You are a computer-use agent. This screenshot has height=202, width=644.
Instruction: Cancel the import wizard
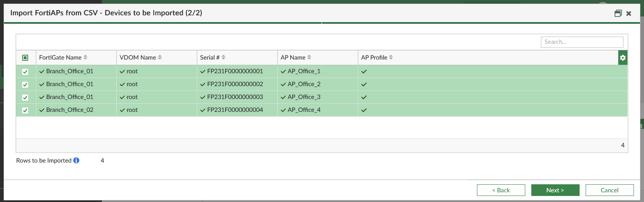coord(609,190)
